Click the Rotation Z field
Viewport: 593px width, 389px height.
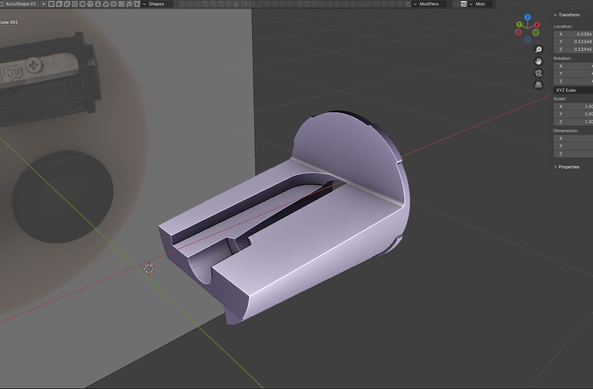(x=573, y=81)
